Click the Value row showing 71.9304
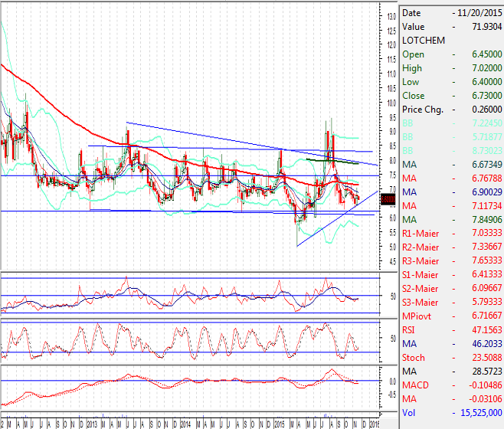504x429 pixels. click(450, 27)
